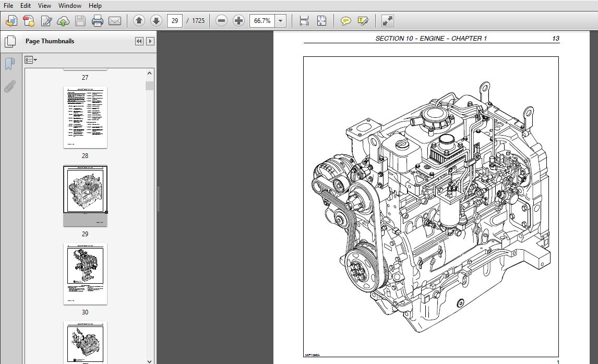
Task: Zoom out with the minus button
Action: [221, 20]
